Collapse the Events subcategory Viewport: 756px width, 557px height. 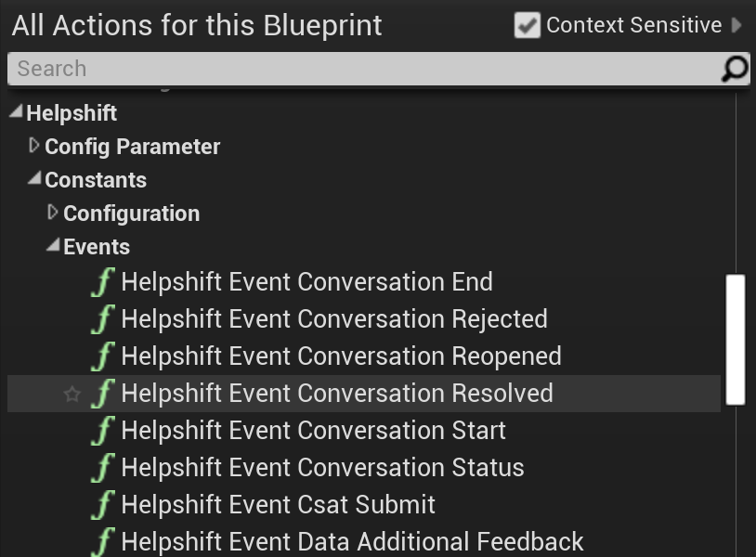(x=53, y=246)
